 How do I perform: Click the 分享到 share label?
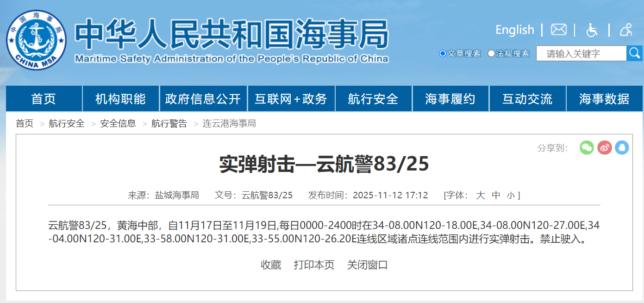[x=553, y=148]
